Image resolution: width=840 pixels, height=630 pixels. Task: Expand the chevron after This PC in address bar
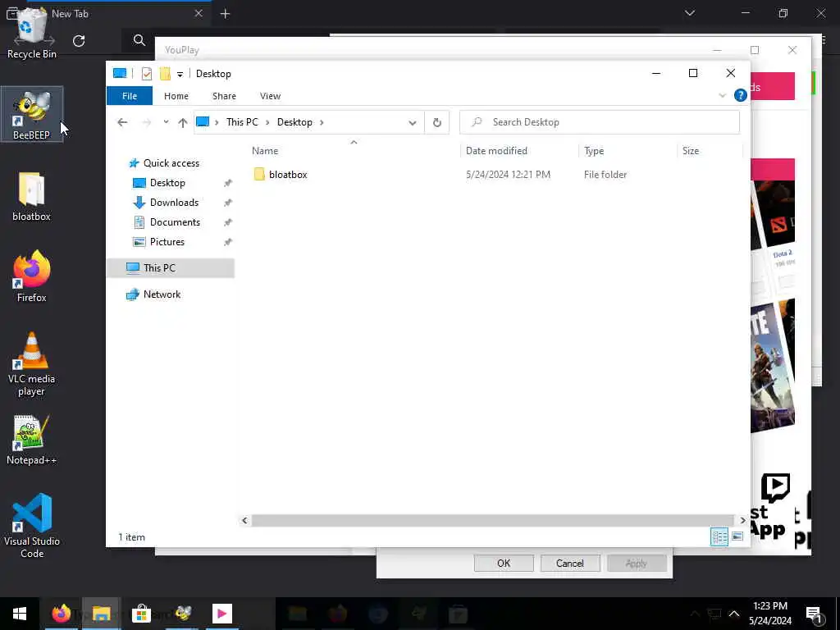click(267, 123)
